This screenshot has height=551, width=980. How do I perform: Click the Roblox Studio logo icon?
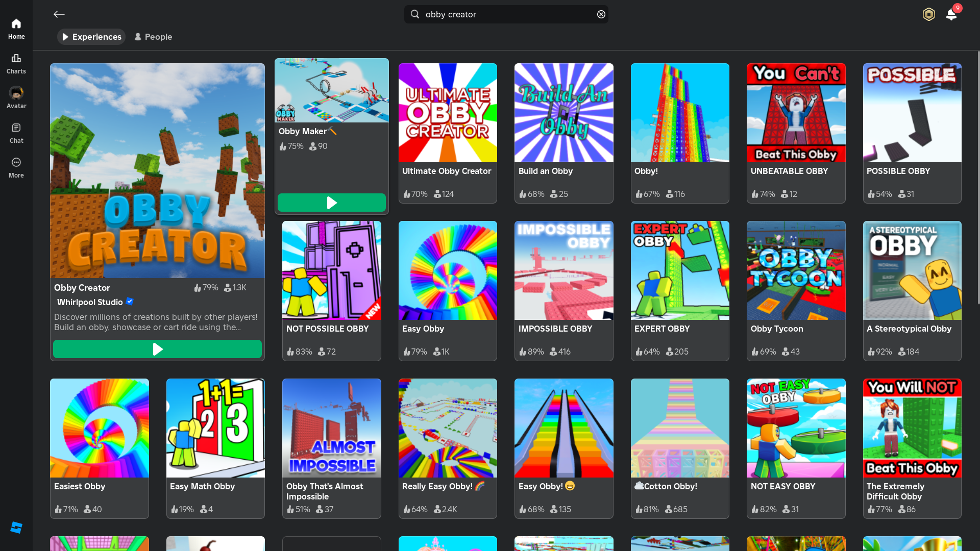click(16, 528)
